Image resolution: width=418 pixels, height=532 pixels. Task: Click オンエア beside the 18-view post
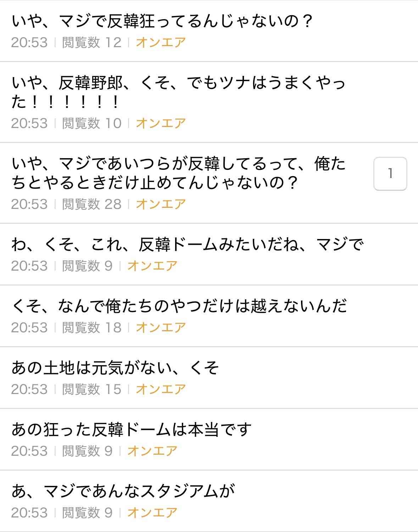click(161, 328)
